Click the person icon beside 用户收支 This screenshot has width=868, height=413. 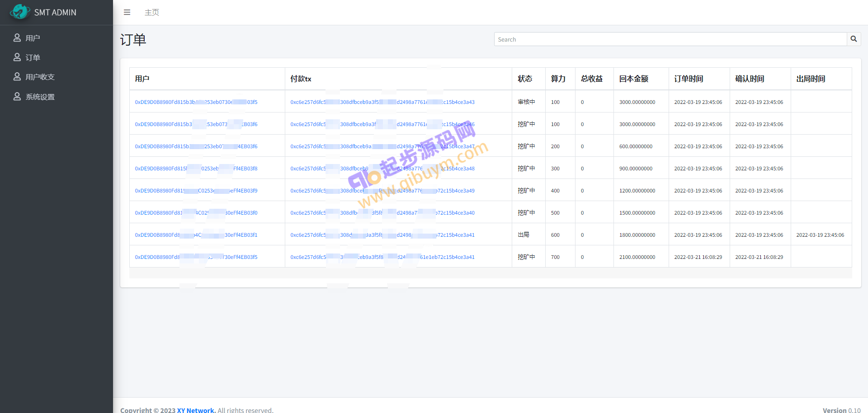(x=17, y=77)
